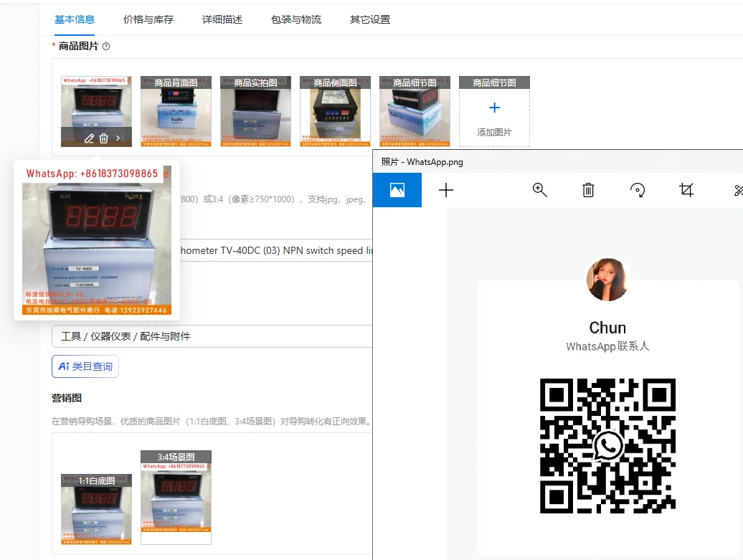Open the 工具 / 仪器仪表 category dropdown
The height and width of the screenshot is (560, 743).
(x=212, y=336)
